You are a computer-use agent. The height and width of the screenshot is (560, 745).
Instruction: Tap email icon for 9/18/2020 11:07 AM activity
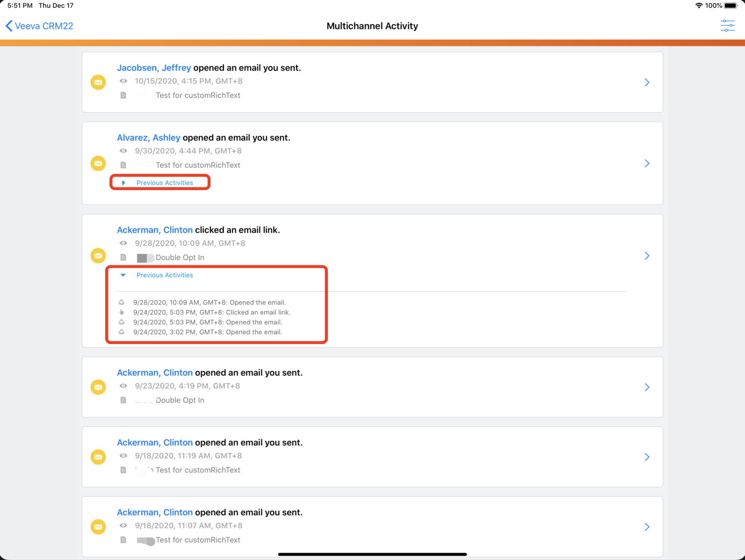pyautogui.click(x=98, y=527)
